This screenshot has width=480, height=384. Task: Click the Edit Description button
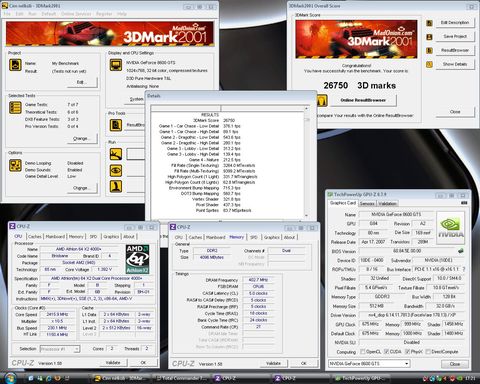455,23
